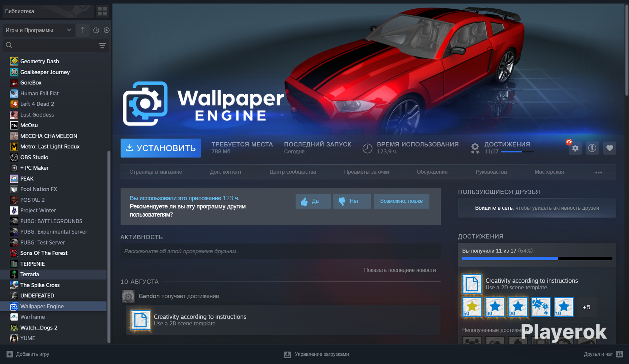Select The Spike Cross icon

14,285
